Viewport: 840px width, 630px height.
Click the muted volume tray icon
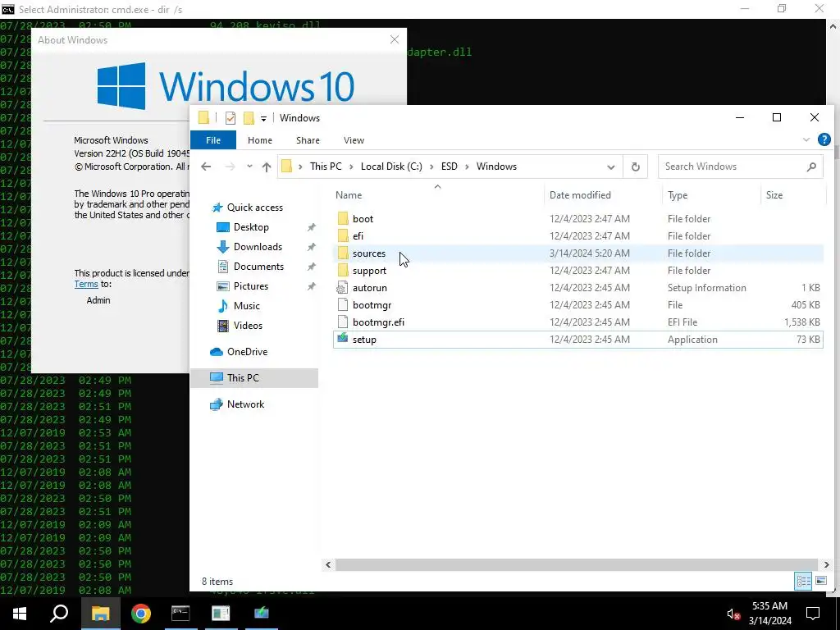[x=733, y=614]
